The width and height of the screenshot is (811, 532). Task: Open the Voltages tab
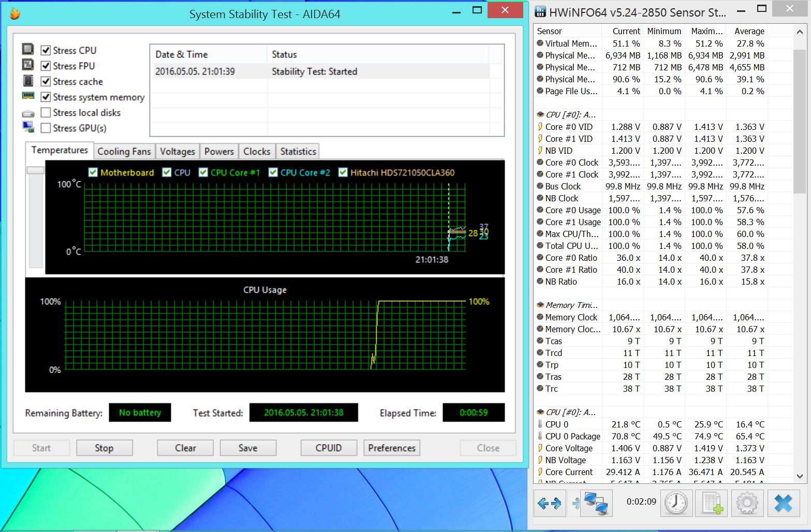178,152
